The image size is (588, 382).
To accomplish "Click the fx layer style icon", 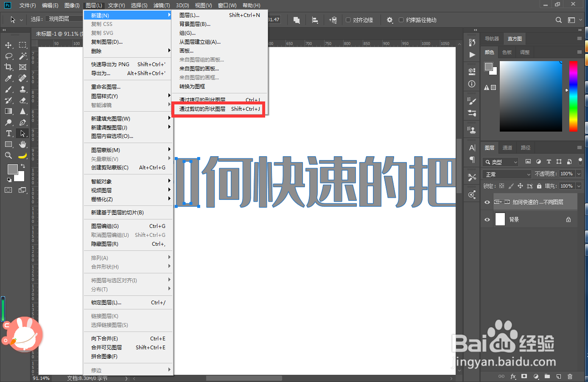I will [513, 376].
